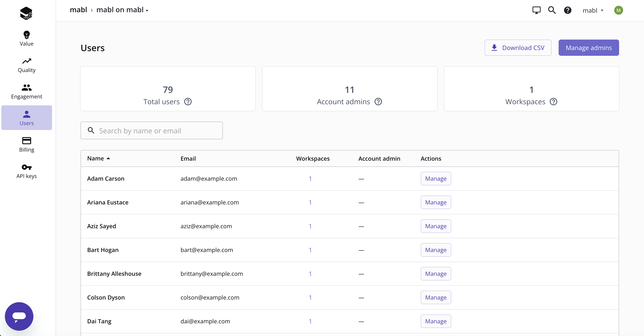644x336 pixels.
Task: Manage user Brittany Alleshouse
Action: pos(436,274)
